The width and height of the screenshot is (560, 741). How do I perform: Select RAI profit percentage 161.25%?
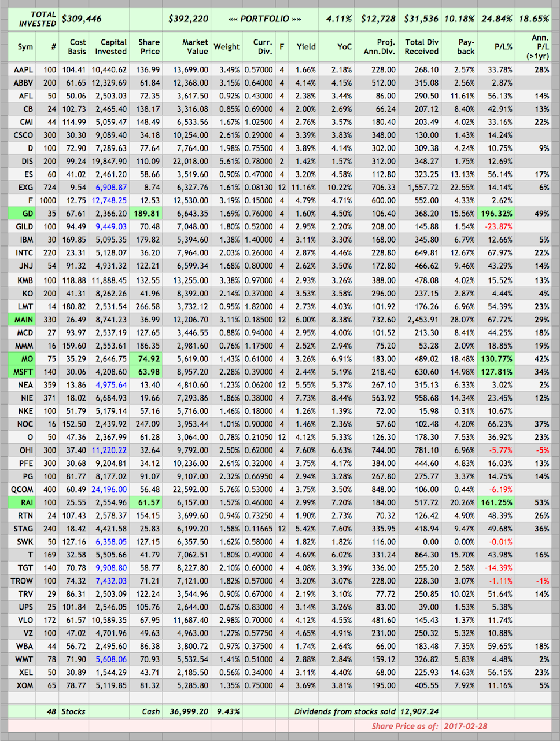pyautogui.click(x=496, y=502)
